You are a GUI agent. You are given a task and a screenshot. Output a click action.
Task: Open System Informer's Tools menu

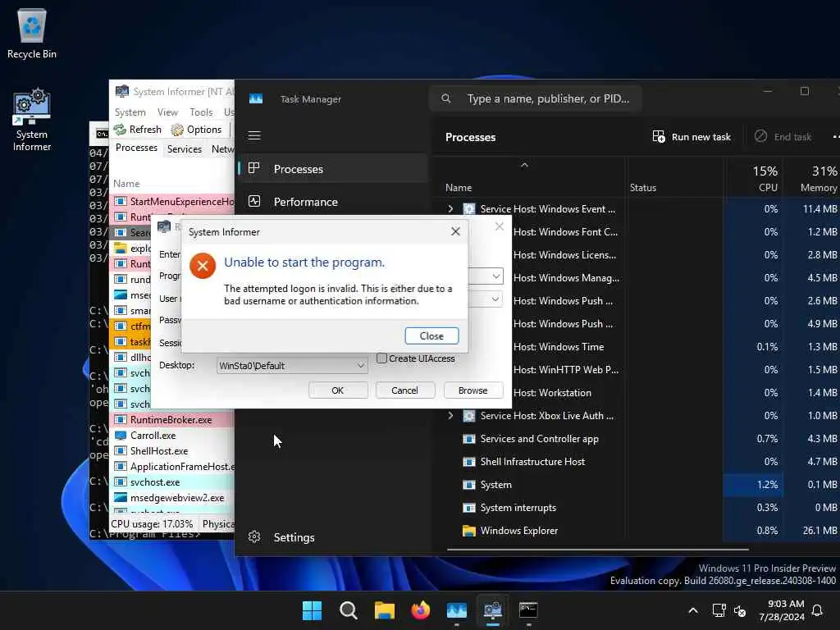click(201, 112)
